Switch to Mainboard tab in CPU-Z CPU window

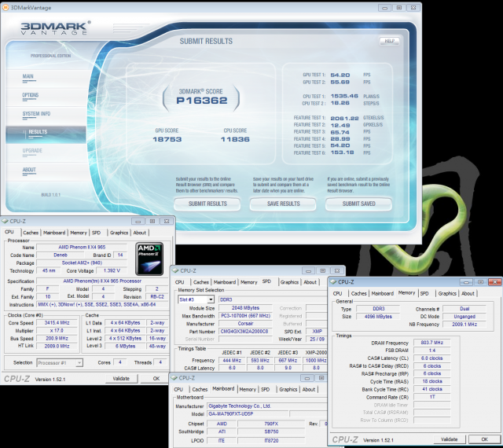click(x=54, y=233)
